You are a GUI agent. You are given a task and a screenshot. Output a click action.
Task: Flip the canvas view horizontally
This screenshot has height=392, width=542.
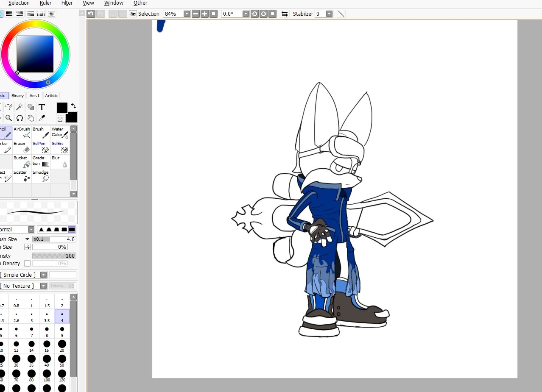(x=285, y=14)
